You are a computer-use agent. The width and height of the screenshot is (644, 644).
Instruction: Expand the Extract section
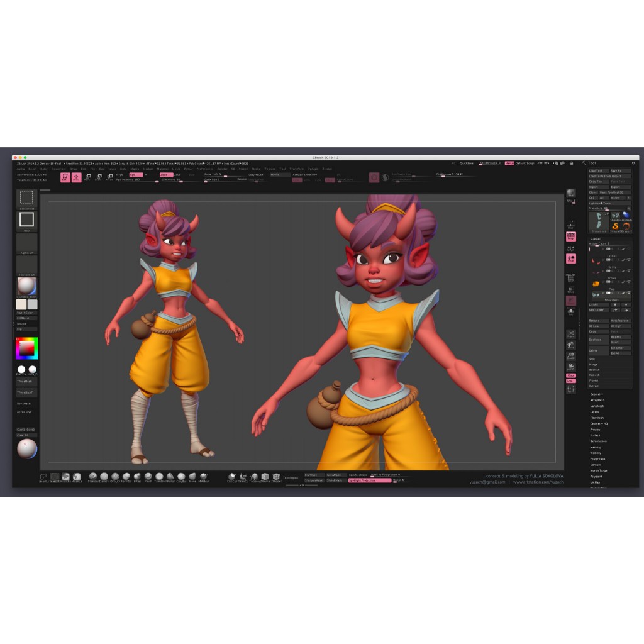click(594, 386)
